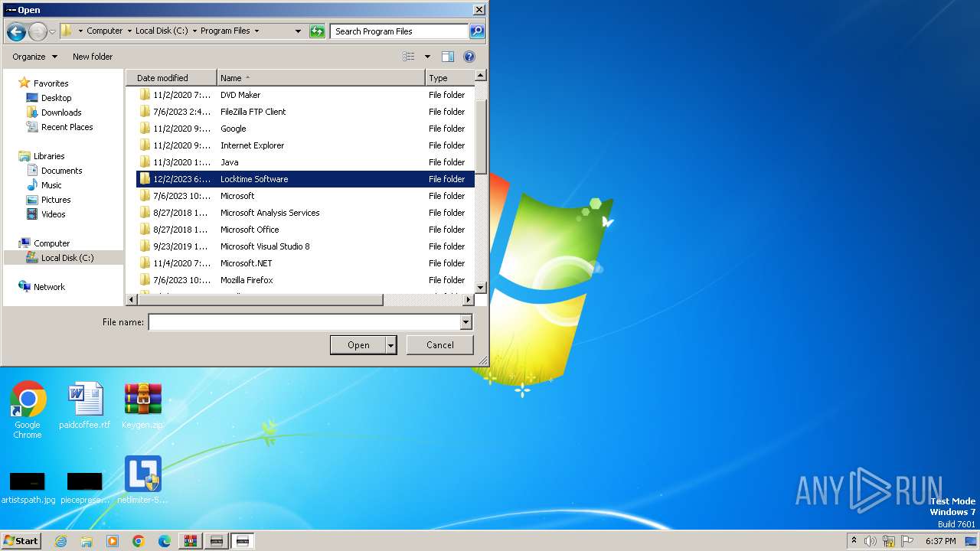Select the Microsoft Office folder
Viewport: 980px width, 551px height.
pyautogui.click(x=305, y=230)
